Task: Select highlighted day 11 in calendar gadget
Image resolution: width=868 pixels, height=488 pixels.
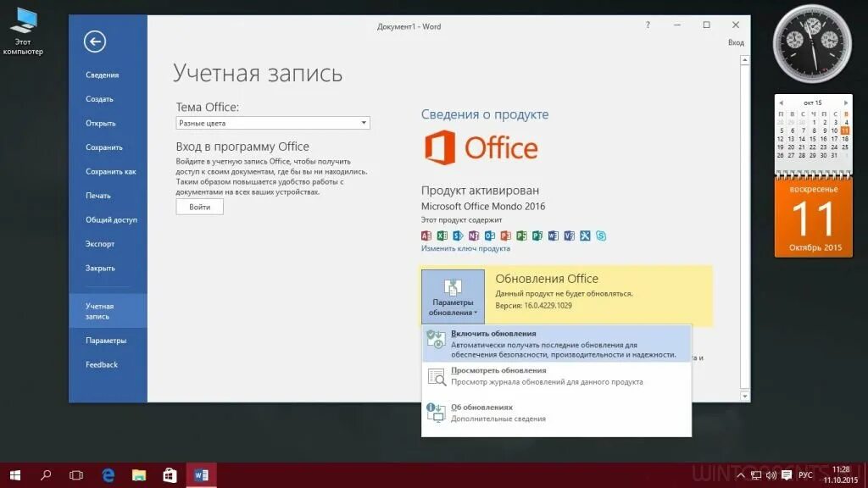Action: pyautogui.click(x=845, y=130)
